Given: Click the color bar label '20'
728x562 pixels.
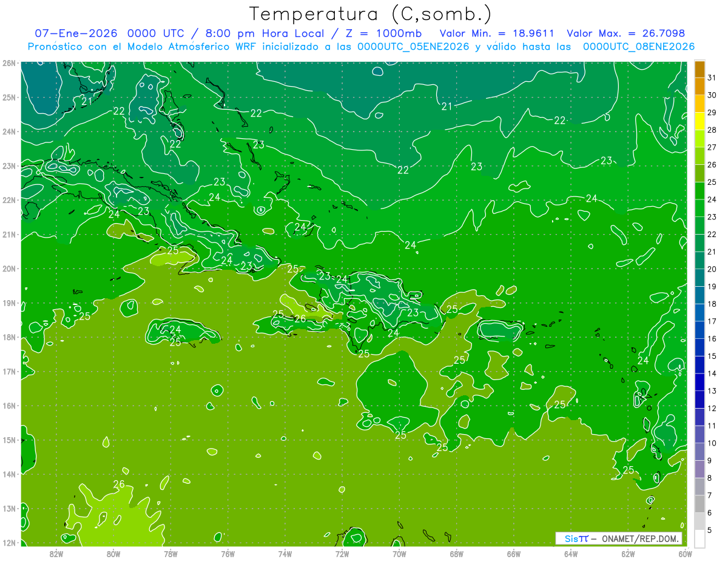Looking at the screenshot, I should click(x=712, y=269).
